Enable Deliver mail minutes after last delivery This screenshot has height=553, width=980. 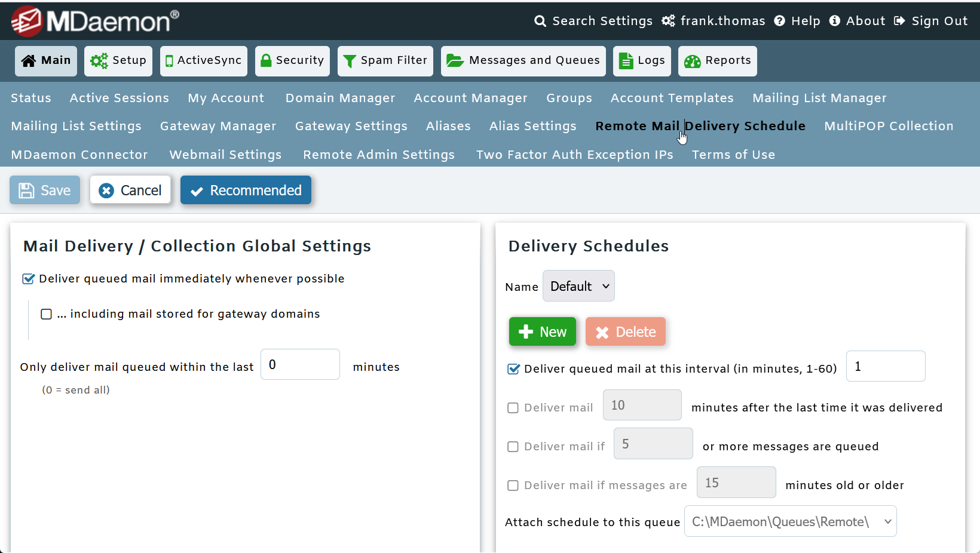point(513,408)
